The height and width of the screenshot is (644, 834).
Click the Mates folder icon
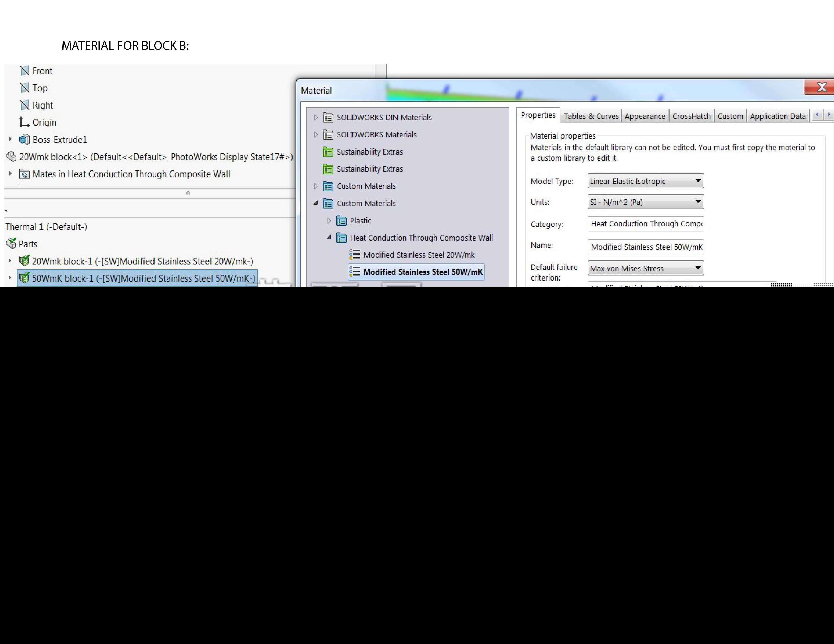coord(25,174)
